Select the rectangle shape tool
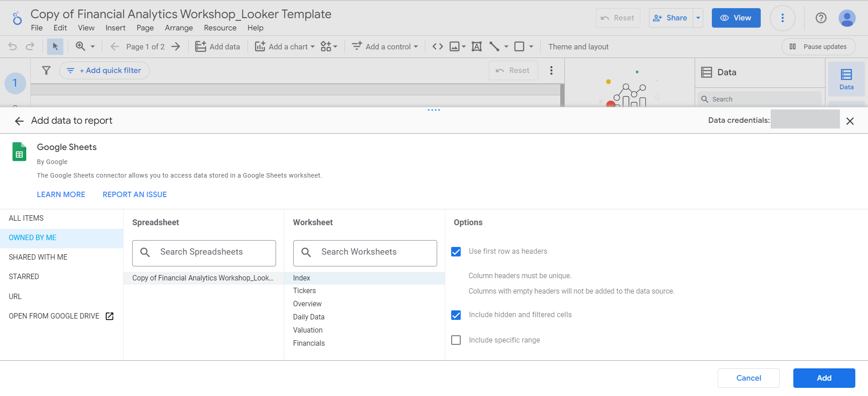Image resolution: width=868 pixels, height=396 pixels. [520, 46]
